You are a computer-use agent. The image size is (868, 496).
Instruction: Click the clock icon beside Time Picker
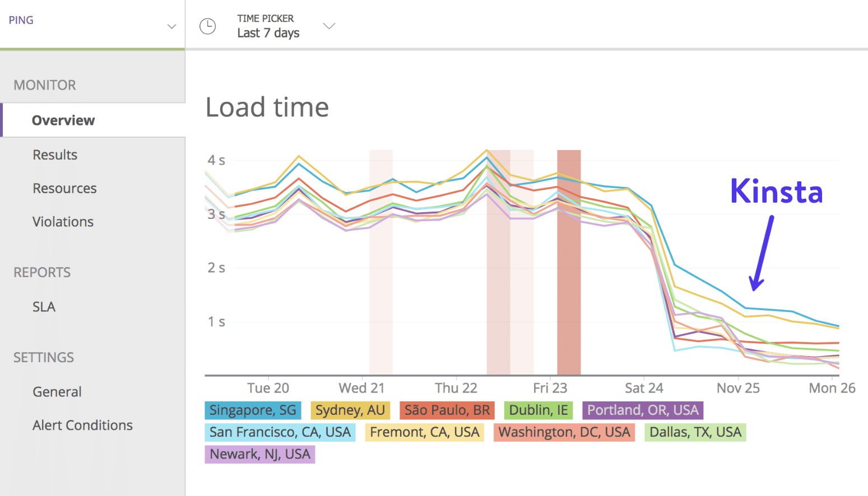click(208, 26)
